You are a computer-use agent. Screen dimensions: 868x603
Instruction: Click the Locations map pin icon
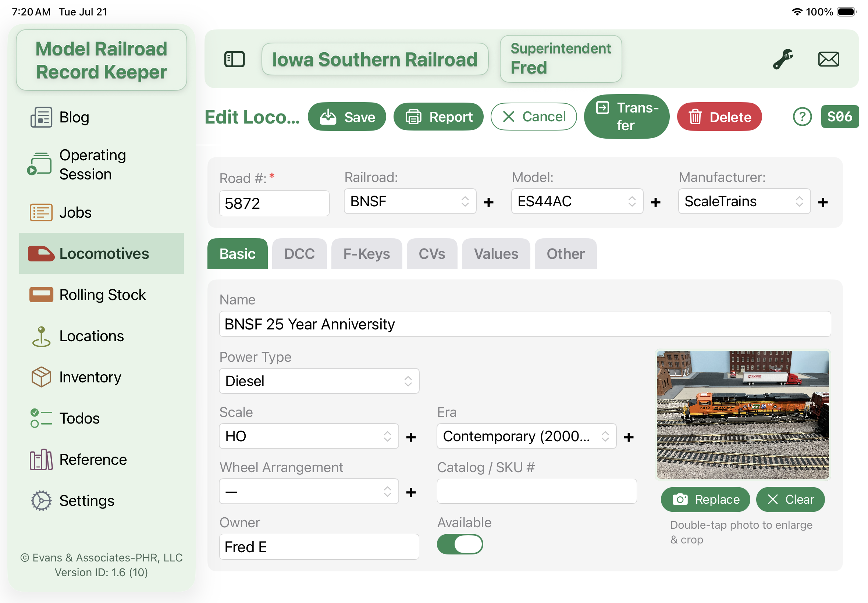(x=41, y=336)
